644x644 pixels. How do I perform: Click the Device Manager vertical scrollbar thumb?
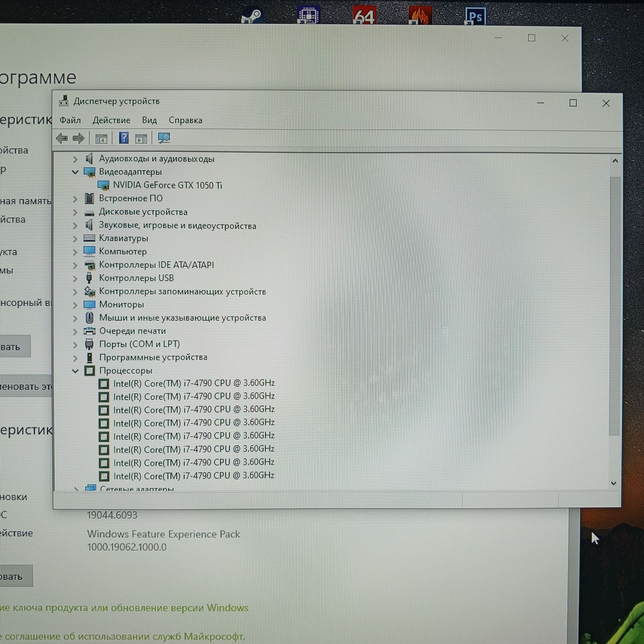tap(615, 306)
